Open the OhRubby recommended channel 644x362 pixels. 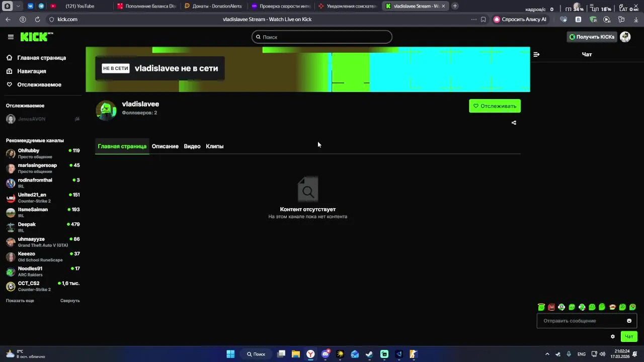tap(43, 153)
